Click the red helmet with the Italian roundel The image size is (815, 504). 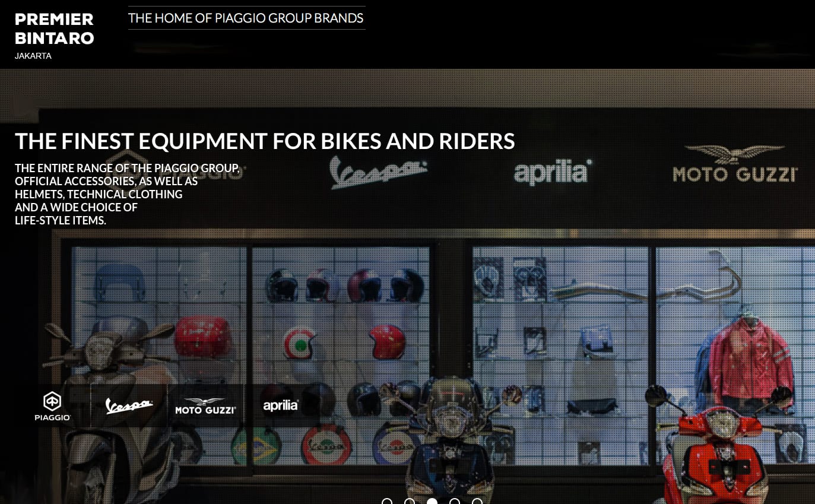pyautogui.click(x=300, y=343)
